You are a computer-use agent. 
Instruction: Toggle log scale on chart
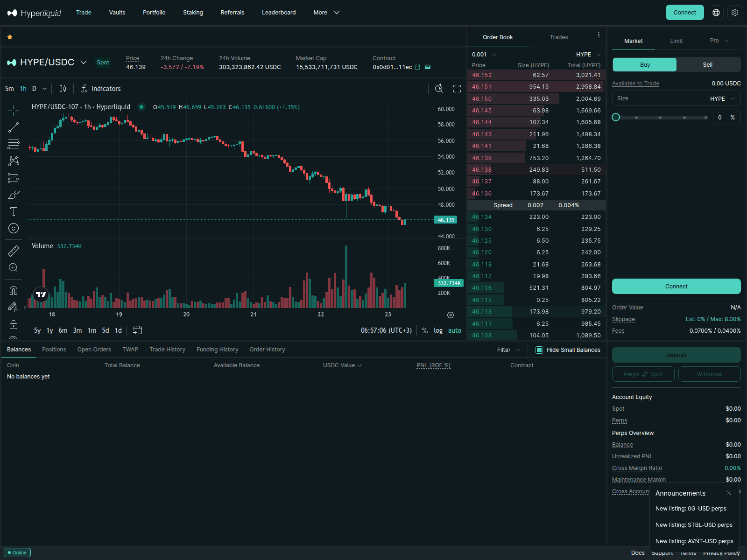coord(438,330)
